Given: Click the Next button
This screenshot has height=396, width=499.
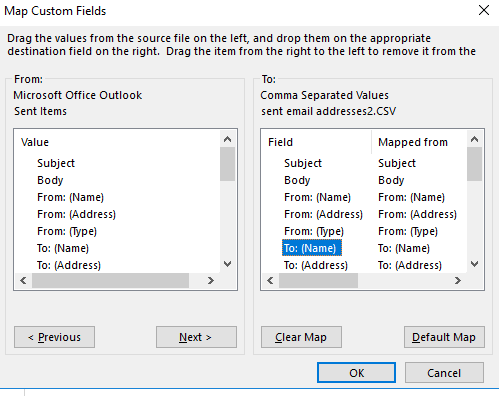Looking at the screenshot, I should click(196, 337).
